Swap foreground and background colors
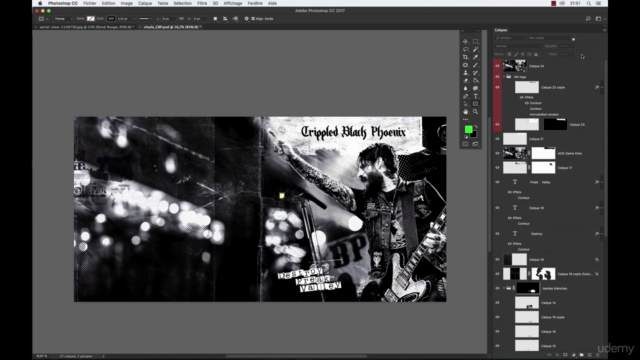The image size is (640, 360). (x=476, y=127)
